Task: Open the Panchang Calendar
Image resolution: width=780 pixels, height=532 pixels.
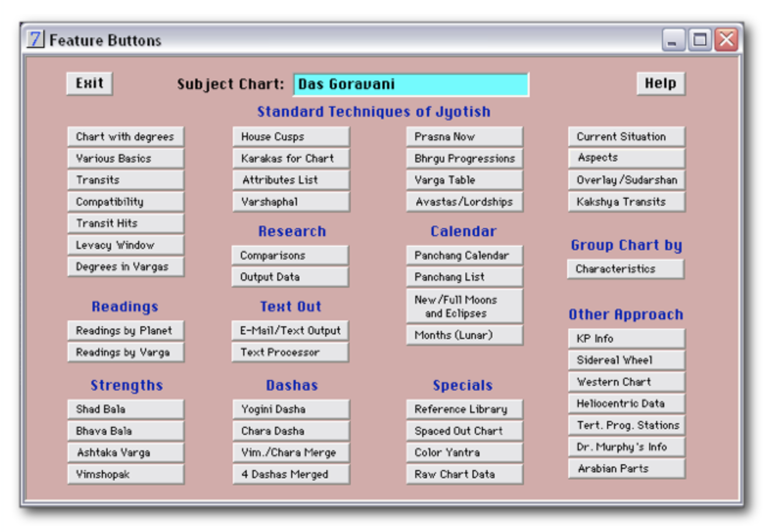Action: 464,255
